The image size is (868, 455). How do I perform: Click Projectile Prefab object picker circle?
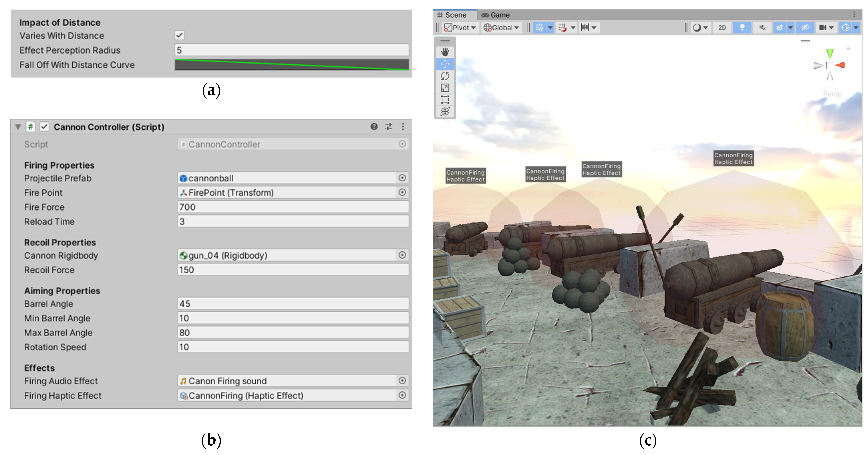402,178
